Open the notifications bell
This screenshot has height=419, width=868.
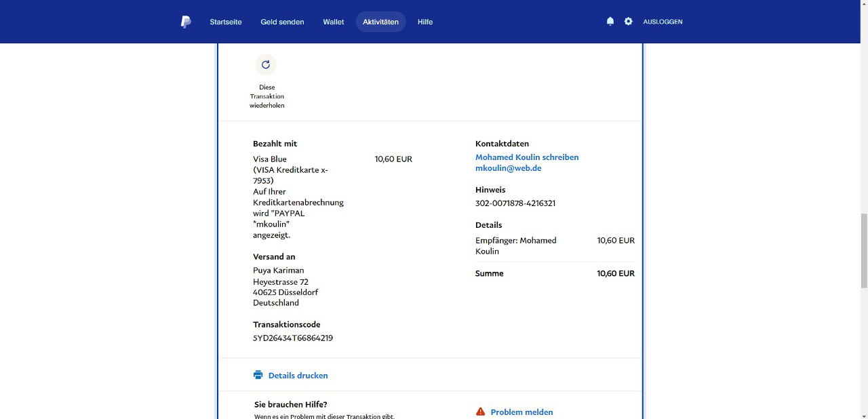coord(610,22)
